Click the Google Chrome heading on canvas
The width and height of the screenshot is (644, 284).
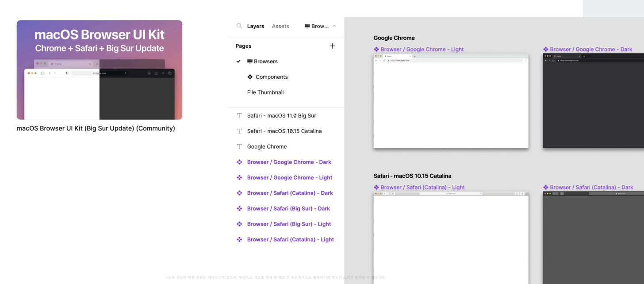(394, 38)
